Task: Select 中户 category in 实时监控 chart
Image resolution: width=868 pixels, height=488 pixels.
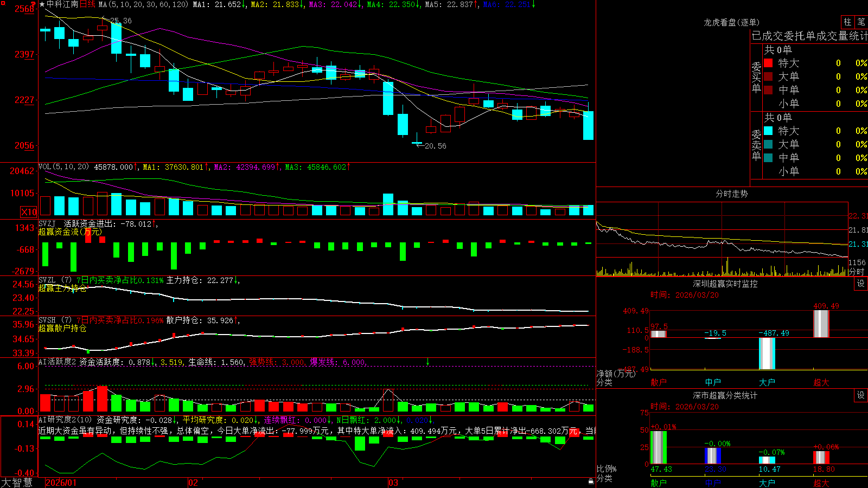Action: 713,382
